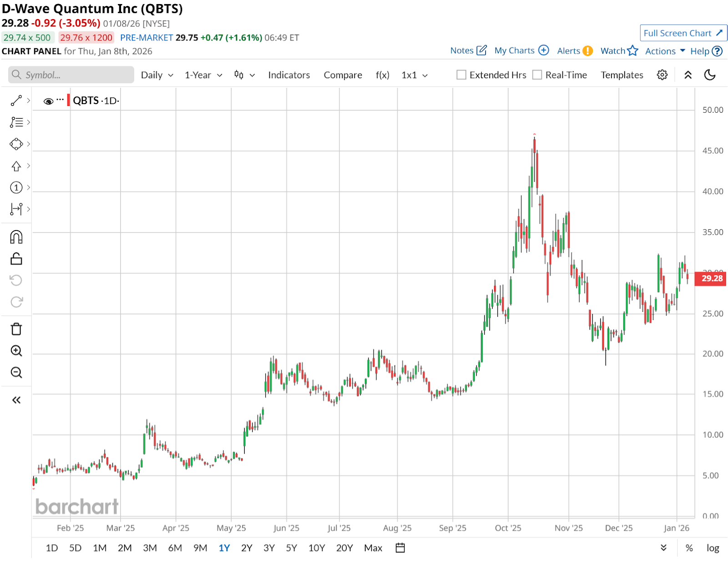
Task: Expand the lower panel with double chevron
Action: [663, 548]
